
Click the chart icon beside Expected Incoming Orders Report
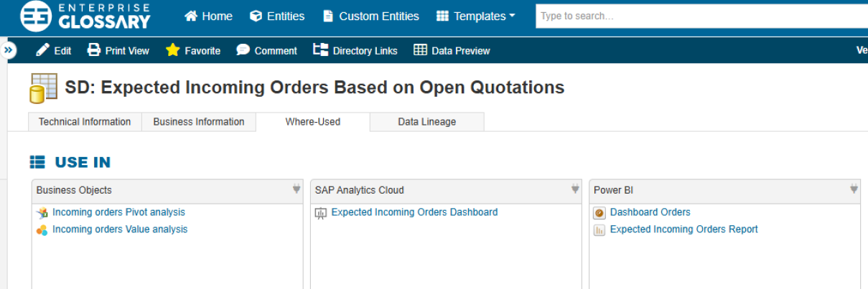pos(599,230)
